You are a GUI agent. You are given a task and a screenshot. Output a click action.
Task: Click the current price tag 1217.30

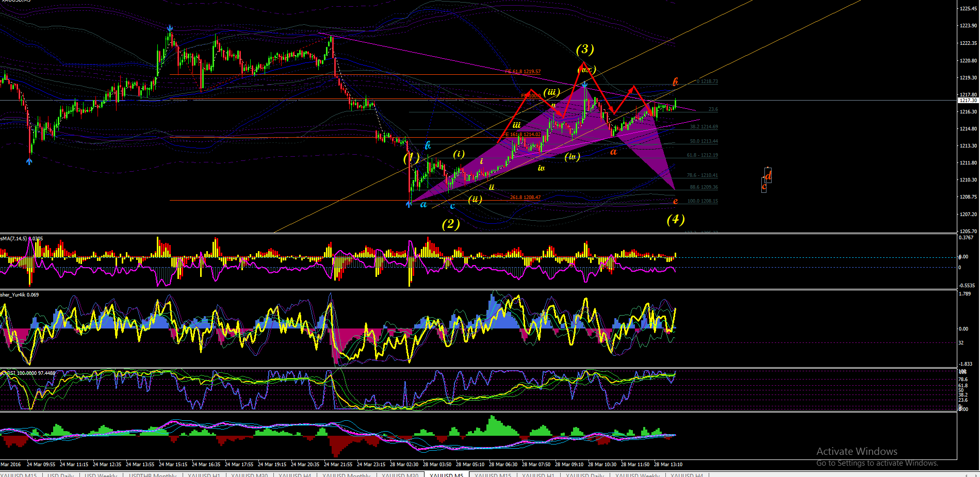click(969, 100)
